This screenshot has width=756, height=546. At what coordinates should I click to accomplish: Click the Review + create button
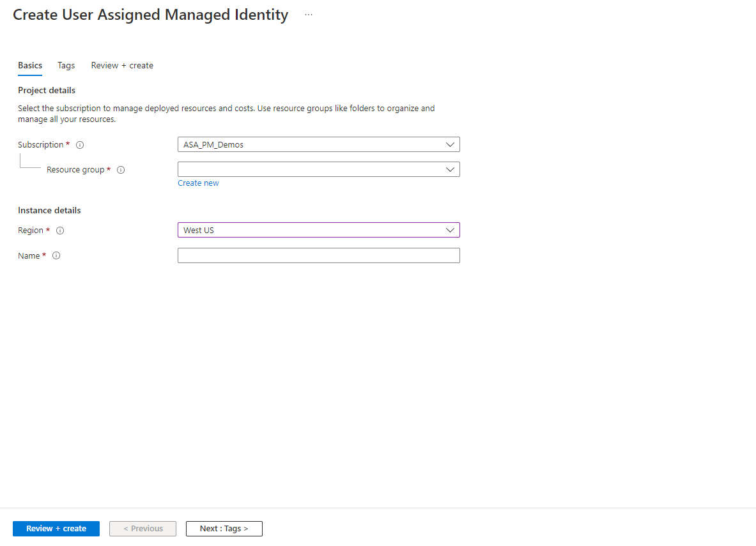[x=56, y=528]
